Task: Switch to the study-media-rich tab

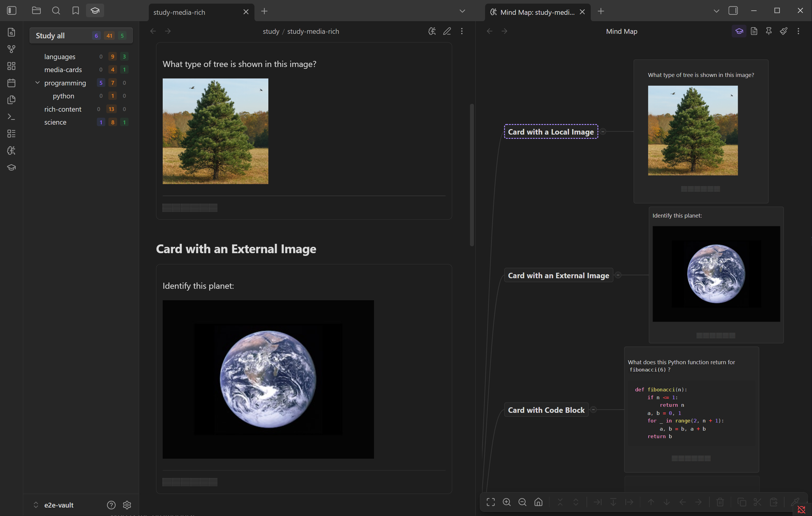Action: tap(196, 12)
